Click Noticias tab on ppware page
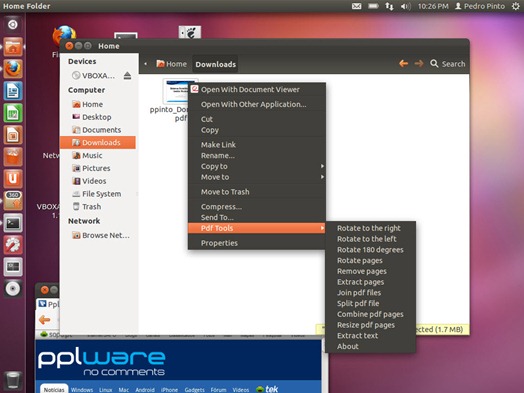 (x=54, y=390)
